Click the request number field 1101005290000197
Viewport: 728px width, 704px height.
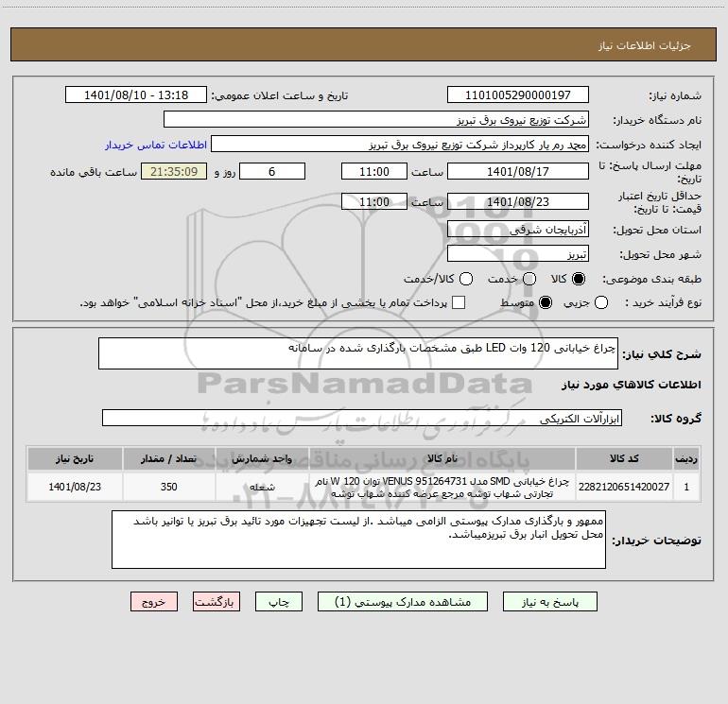[518, 94]
